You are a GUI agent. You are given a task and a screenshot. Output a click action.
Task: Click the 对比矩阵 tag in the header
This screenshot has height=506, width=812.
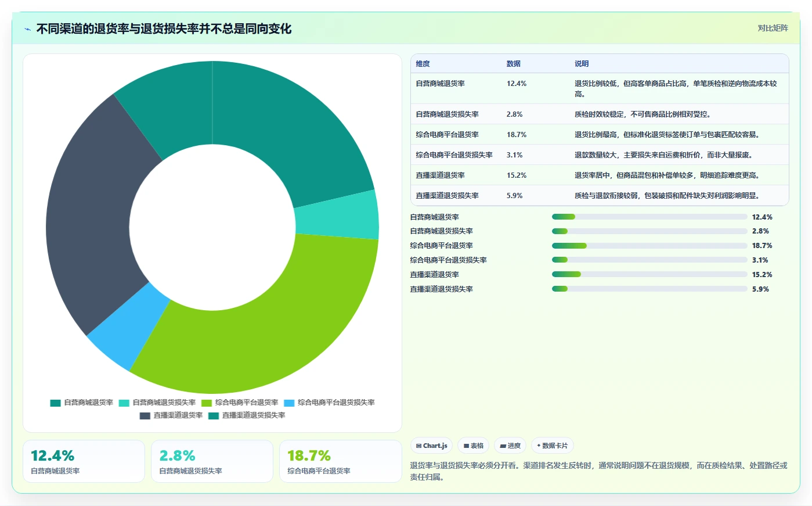tap(773, 28)
